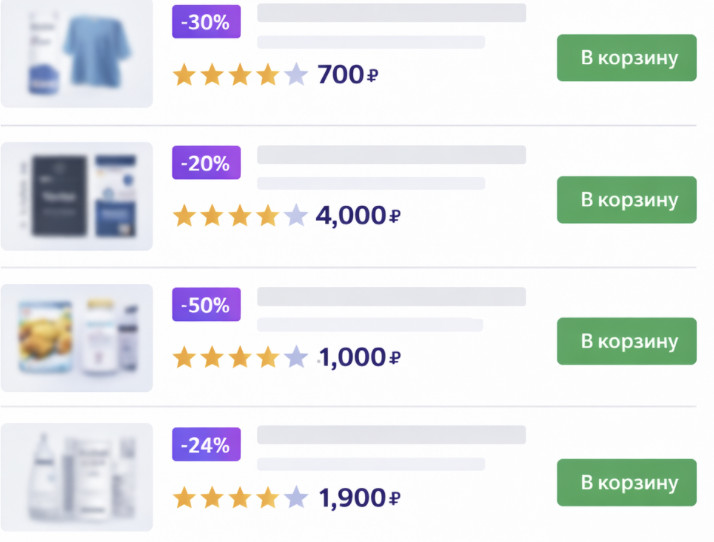Viewport: 714px width, 542px height.
Task: Open the dark boxes product thumbnail
Action: point(77,196)
